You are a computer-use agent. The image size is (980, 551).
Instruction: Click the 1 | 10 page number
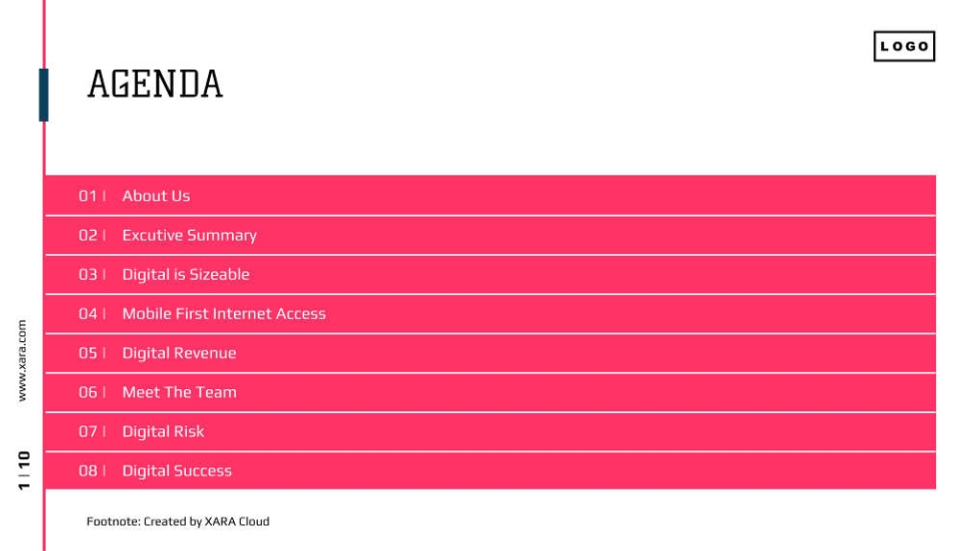(24, 471)
